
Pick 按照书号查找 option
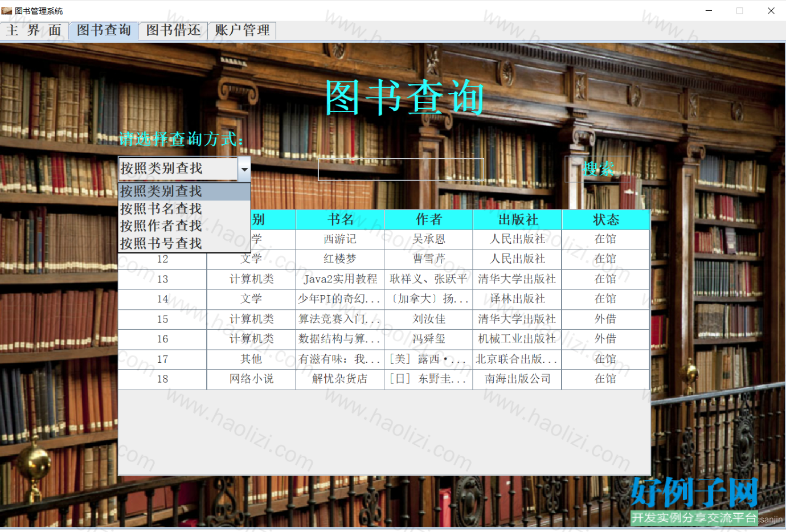click(184, 243)
